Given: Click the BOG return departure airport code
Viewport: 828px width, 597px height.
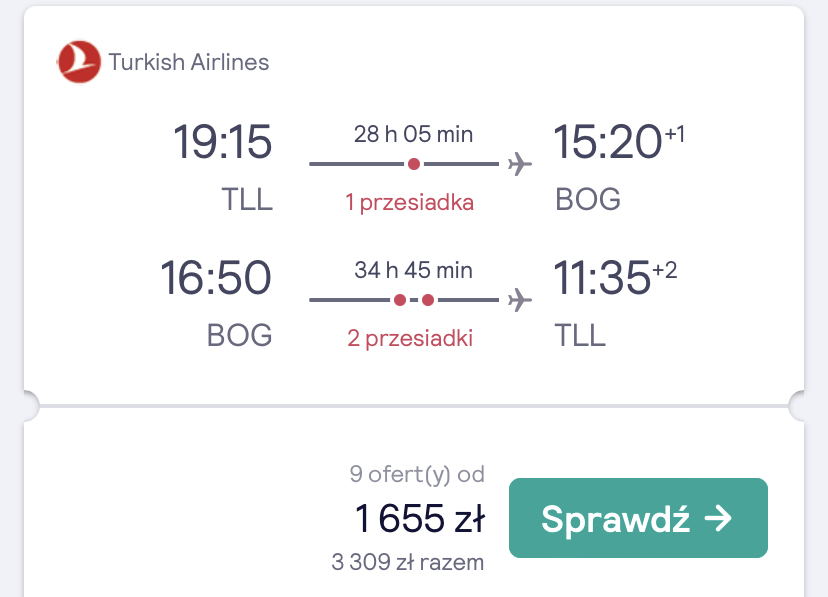Looking at the screenshot, I should pos(239,335).
